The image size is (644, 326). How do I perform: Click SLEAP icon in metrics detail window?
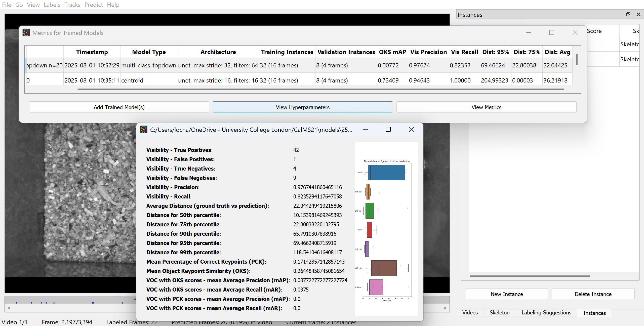point(144,130)
